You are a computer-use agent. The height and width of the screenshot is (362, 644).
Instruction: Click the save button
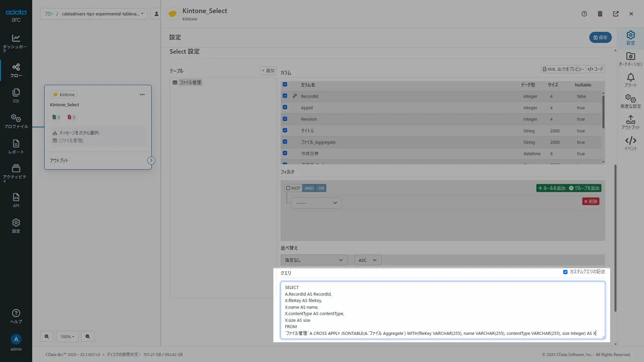point(600,38)
